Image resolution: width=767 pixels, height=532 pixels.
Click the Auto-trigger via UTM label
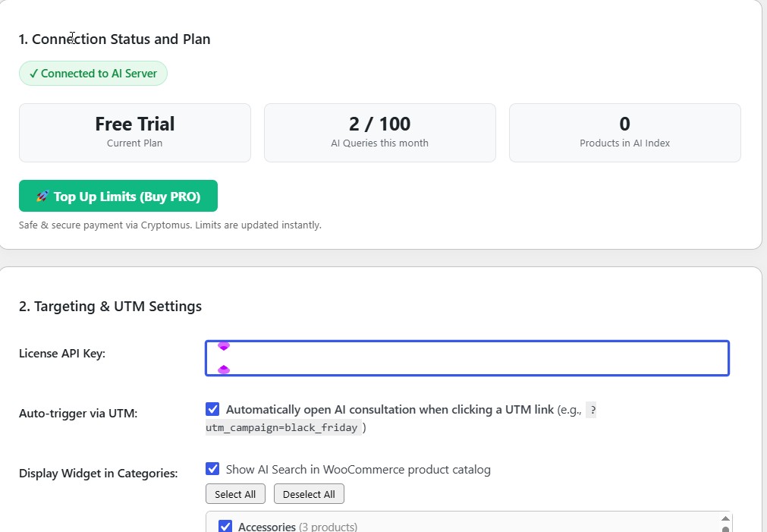78,413
